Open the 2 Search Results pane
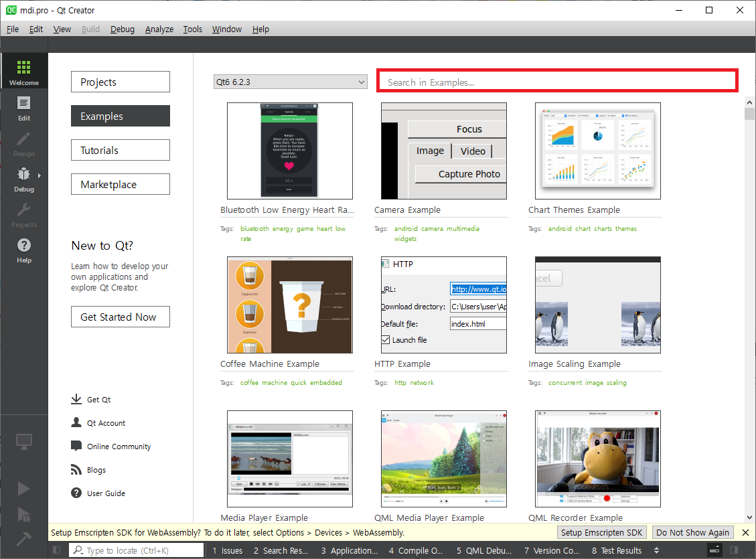The image size is (756, 559). tap(281, 550)
